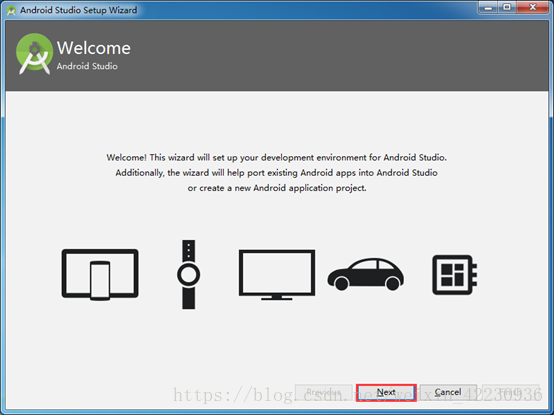Image resolution: width=554 pixels, height=415 pixels.
Task: Click the "Android Studio Setup Wizard" title text
Action: pos(78,10)
